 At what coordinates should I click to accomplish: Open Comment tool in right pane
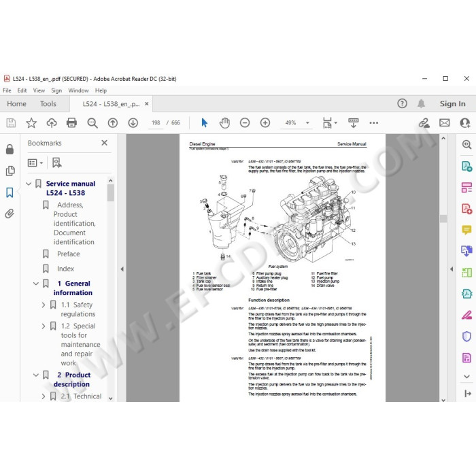(466, 230)
